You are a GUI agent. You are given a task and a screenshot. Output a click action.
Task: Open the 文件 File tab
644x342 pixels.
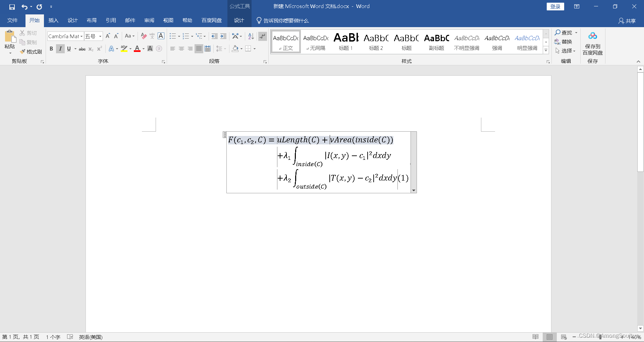click(x=12, y=20)
